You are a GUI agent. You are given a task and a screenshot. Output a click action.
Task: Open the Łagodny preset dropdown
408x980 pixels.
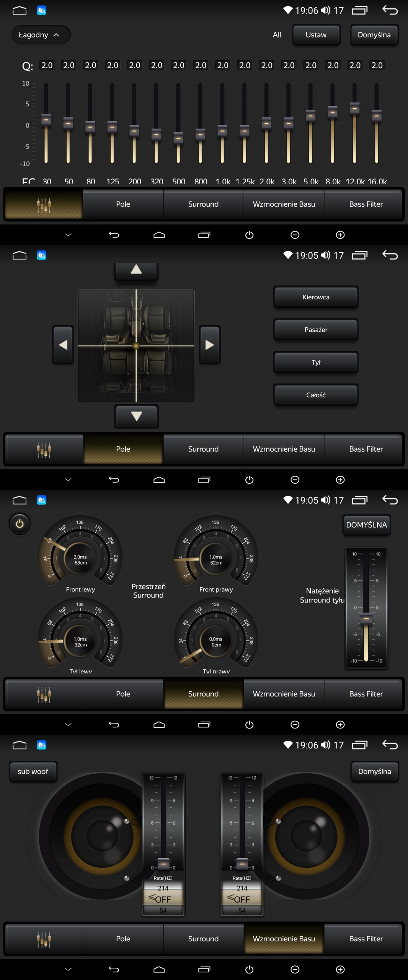click(x=40, y=35)
